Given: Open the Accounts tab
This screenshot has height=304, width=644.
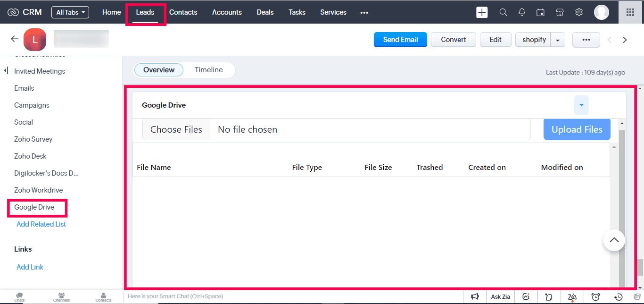Looking at the screenshot, I should click(x=227, y=12).
